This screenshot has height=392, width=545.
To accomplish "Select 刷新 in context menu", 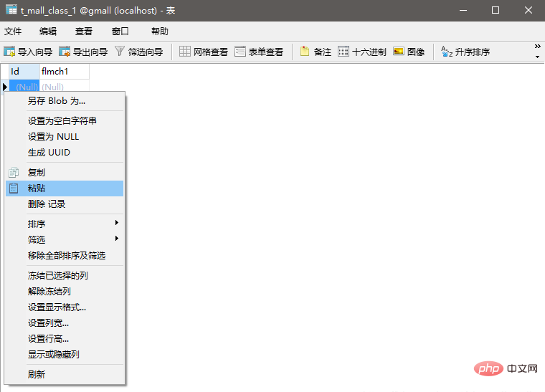I will coord(65,374).
